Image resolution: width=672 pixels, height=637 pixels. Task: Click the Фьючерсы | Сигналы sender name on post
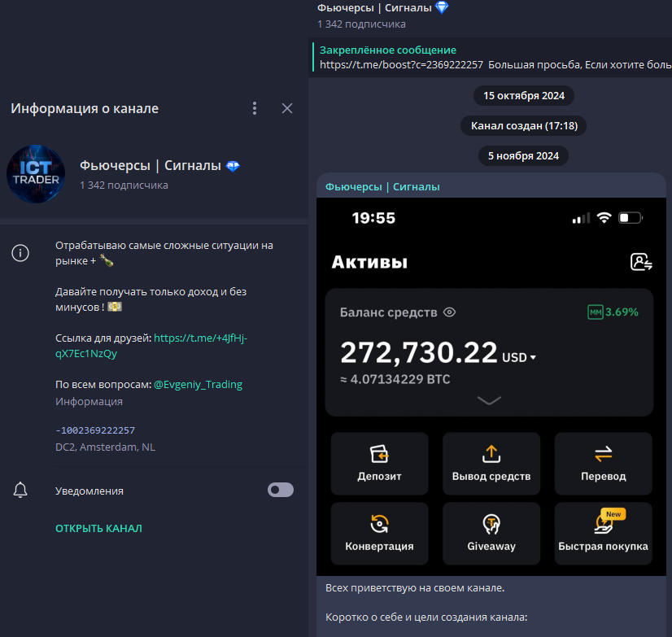click(382, 187)
